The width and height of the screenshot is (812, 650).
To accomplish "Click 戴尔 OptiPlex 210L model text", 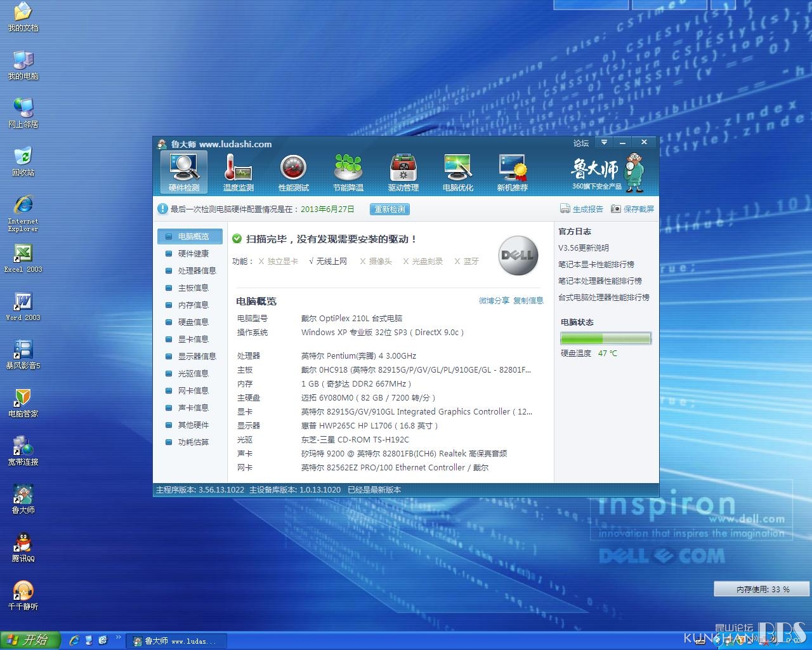I will (x=351, y=319).
